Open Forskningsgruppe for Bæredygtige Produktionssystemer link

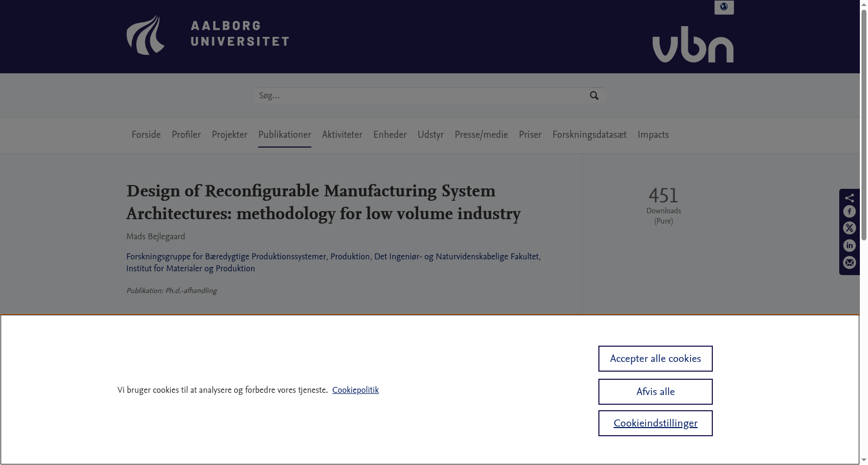click(226, 257)
